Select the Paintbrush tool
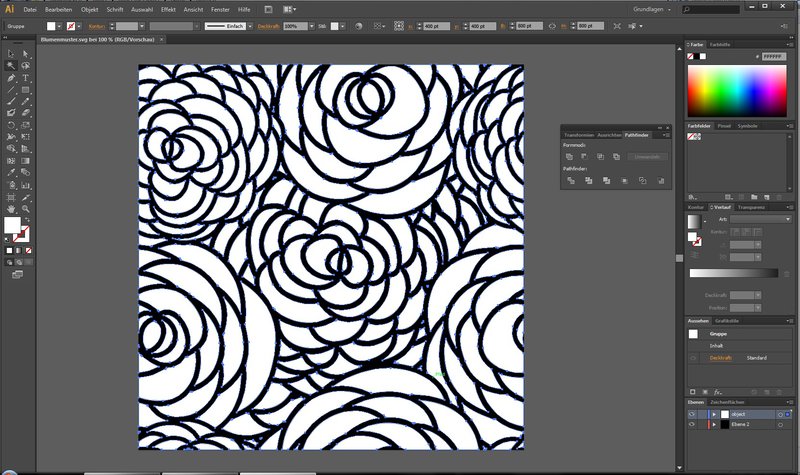This screenshot has width=800, height=475. pyautogui.click(x=11, y=102)
